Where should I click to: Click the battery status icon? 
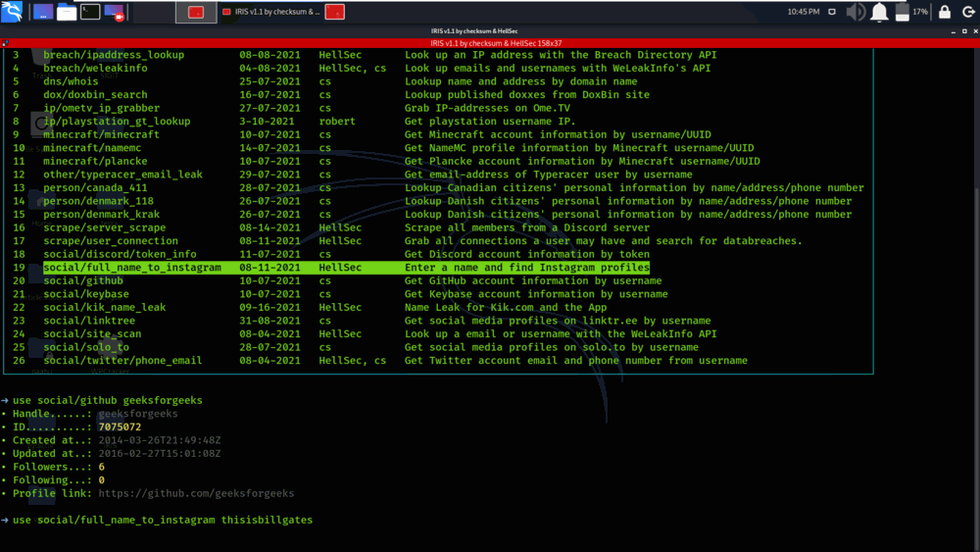tap(903, 12)
